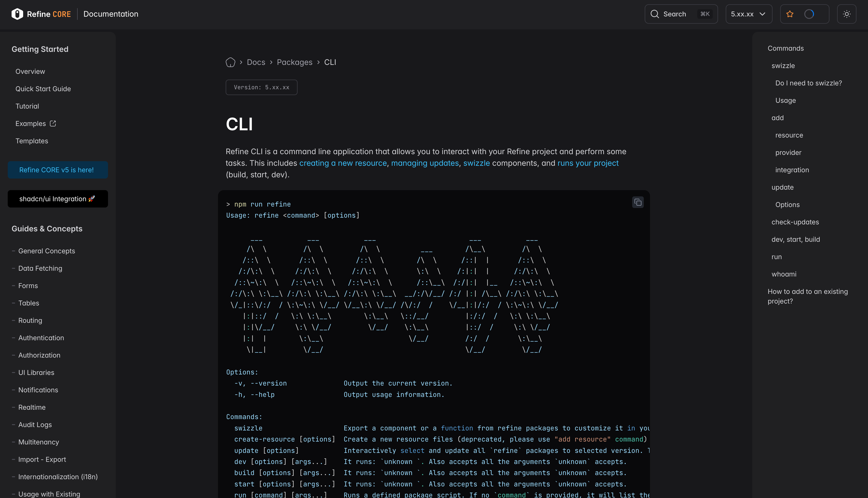Expand the Tables sidebar section
Screen dimensions: 868x498
pyautogui.click(x=29, y=303)
